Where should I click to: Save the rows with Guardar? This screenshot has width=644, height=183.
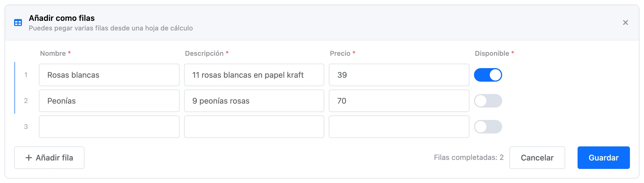pos(603,158)
